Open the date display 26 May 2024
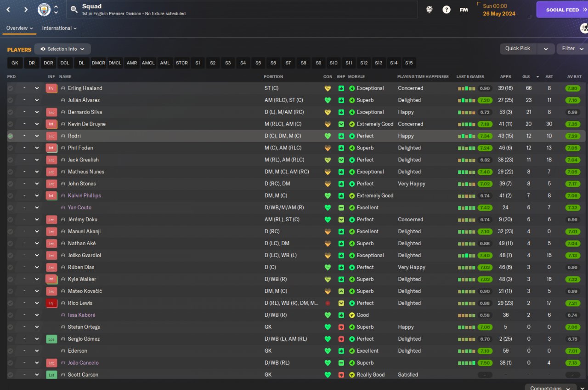The height and width of the screenshot is (390, 588). (x=499, y=14)
